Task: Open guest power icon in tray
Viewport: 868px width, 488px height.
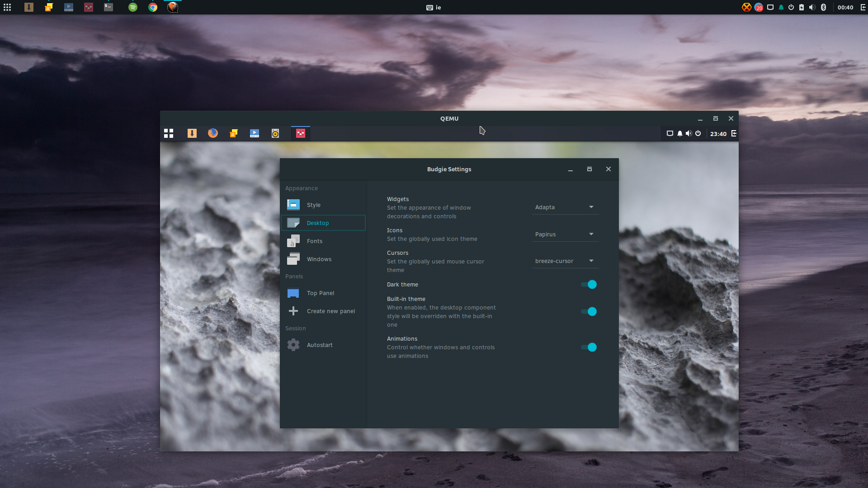Action: 698,133
